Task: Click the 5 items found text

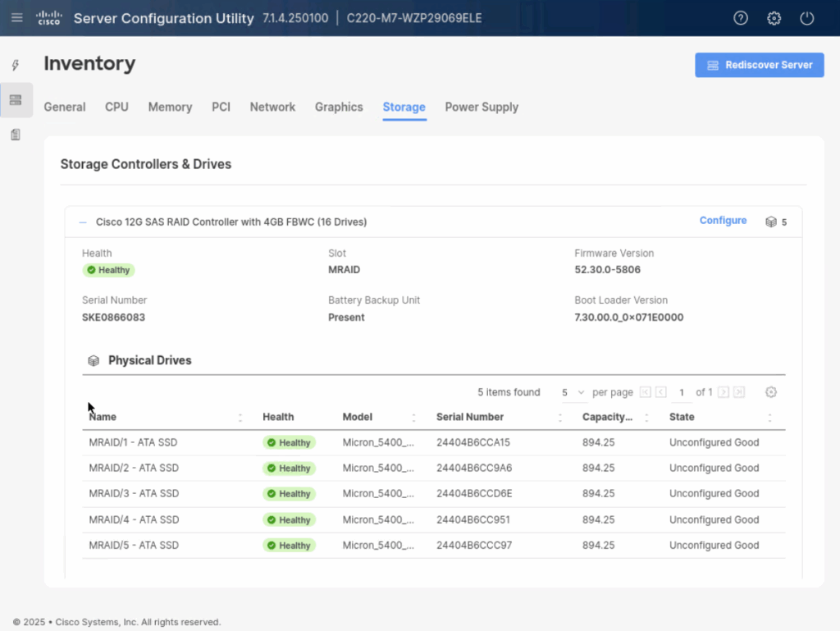Action: 509,392
